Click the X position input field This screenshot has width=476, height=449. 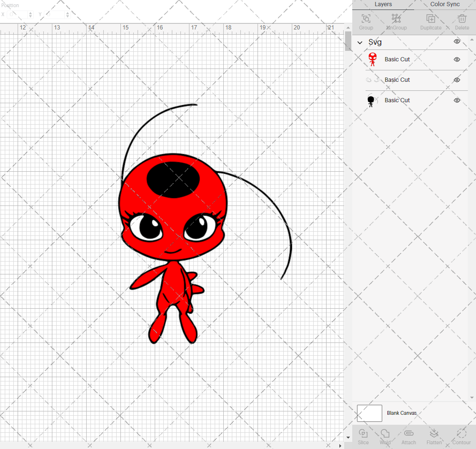(18, 14)
